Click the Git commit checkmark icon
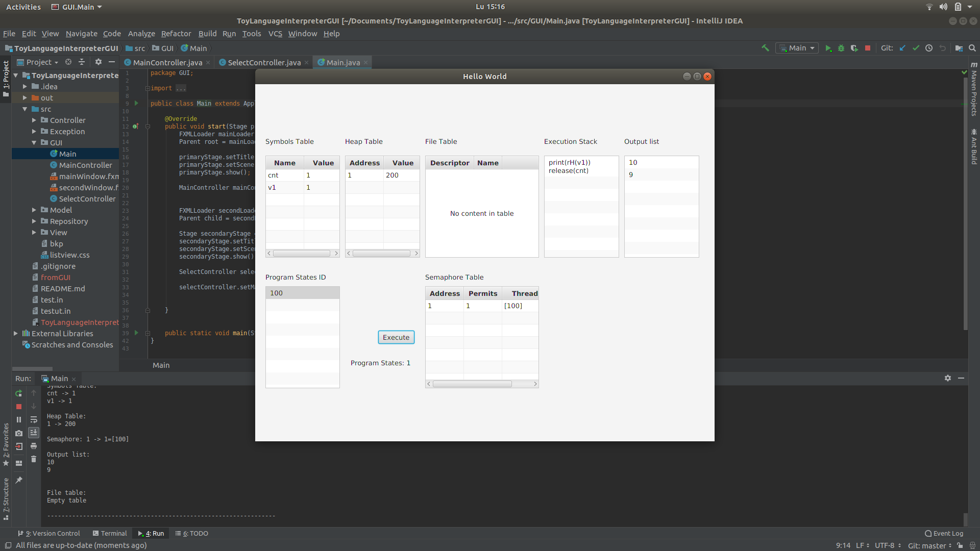Image resolution: width=980 pixels, height=551 pixels. coord(916,48)
